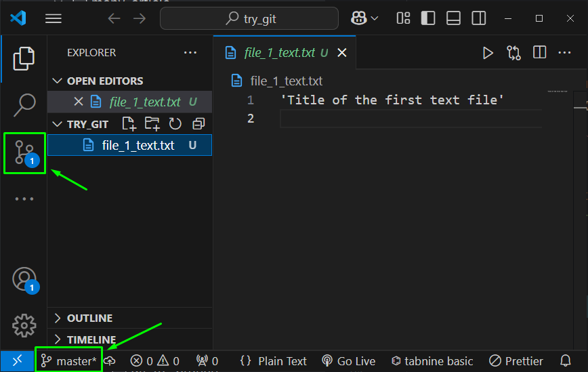Open the Manage settings gear
Image resolution: width=588 pixels, height=372 pixels.
coord(24,325)
